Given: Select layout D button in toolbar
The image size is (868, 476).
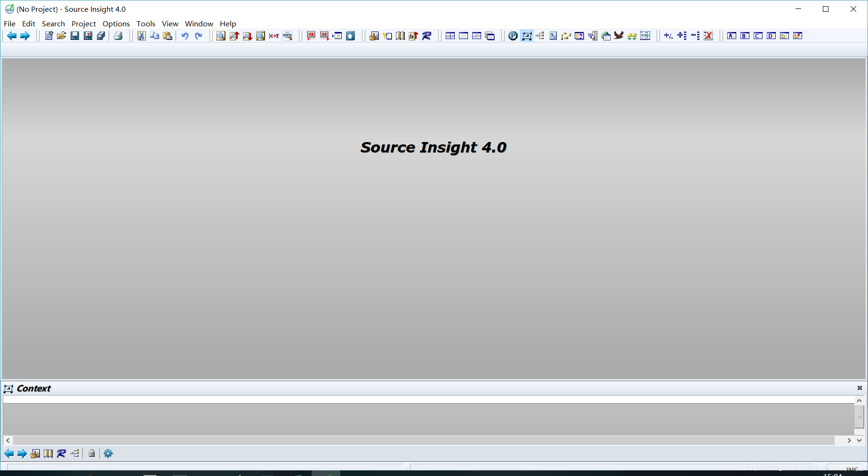Looking at the screenshot, I should pyautogui.click(x=772, y=36).
